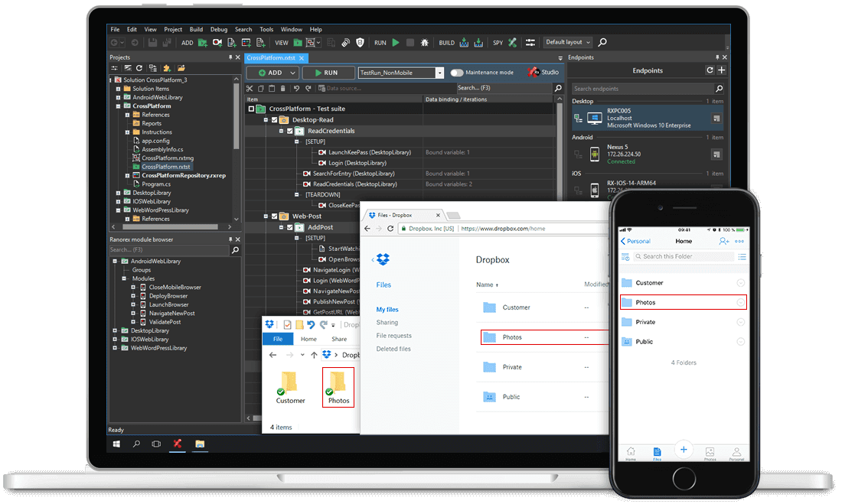842x504 pixels.
Task: Click the shield icon in main toolbar
Action: pos(360,42)
